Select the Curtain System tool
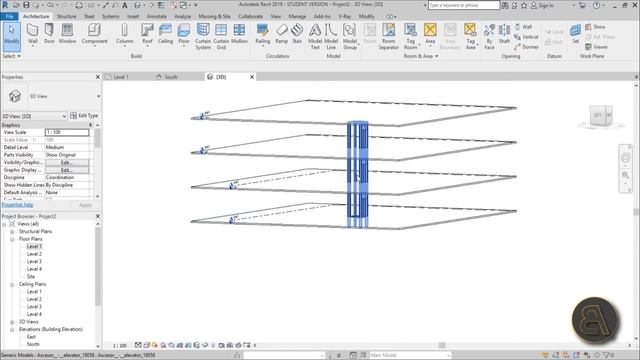Viewport: 640px width, 360px height. point(203,37)
